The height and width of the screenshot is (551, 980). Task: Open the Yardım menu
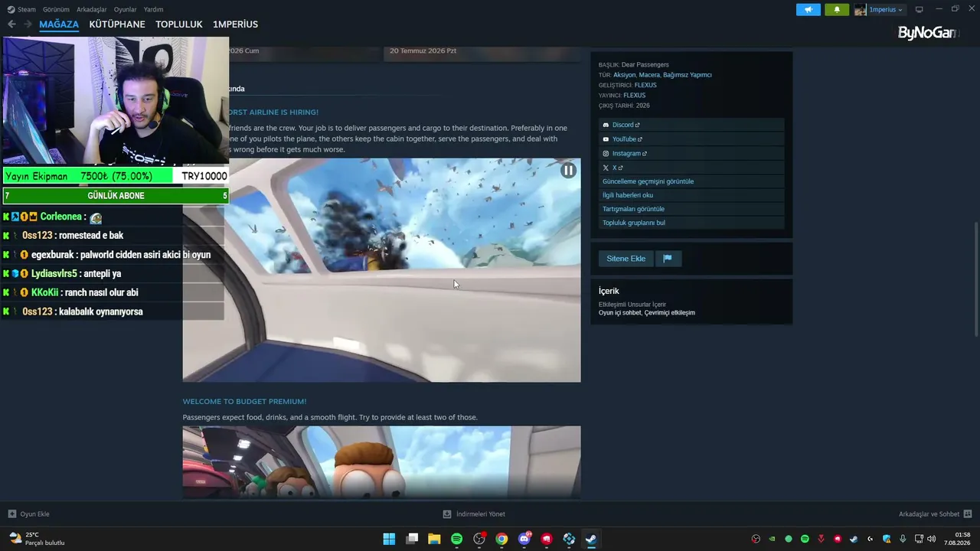[154, 10]
